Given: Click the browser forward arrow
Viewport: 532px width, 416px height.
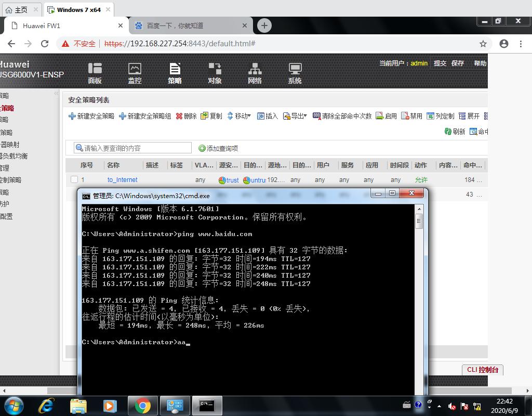Looking at the screenshot, I should [x=28, y=44].
